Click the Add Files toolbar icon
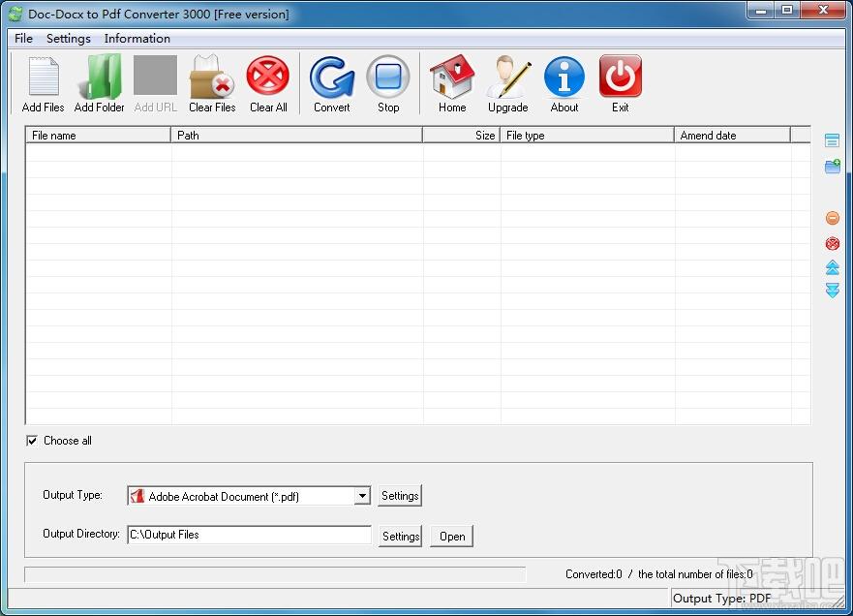Screen dimensions: 853x616 tap(44, 77)
